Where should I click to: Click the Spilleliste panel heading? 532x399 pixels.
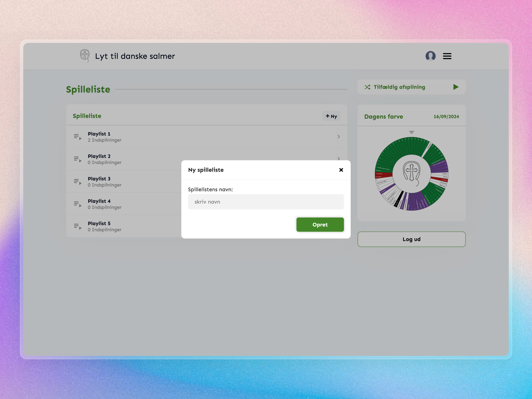click(x=87, y=116)
